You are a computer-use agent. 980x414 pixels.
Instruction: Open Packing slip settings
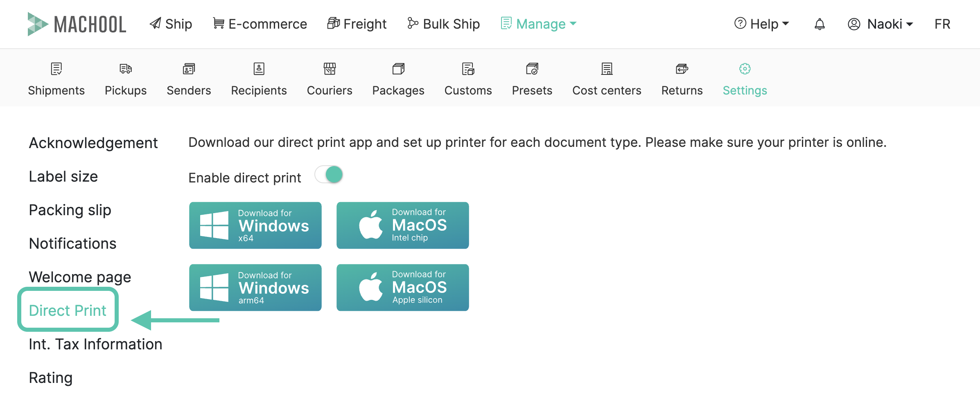point(70,210)
